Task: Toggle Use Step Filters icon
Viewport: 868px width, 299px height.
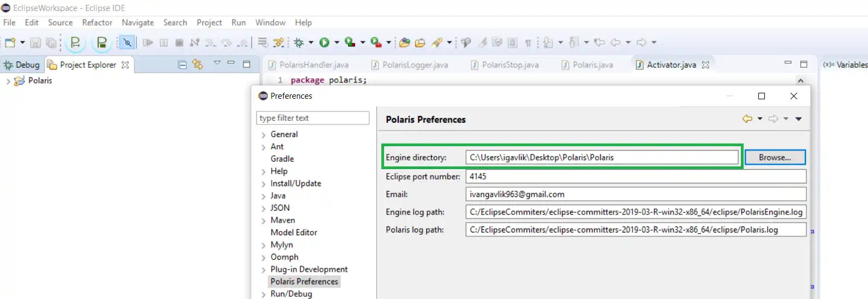Action: click(279, 43)
